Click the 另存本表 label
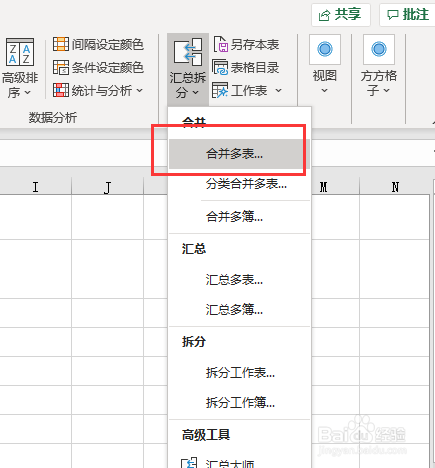Image resolution: width=435 pixels, height=468 pixels. (255, 44)
